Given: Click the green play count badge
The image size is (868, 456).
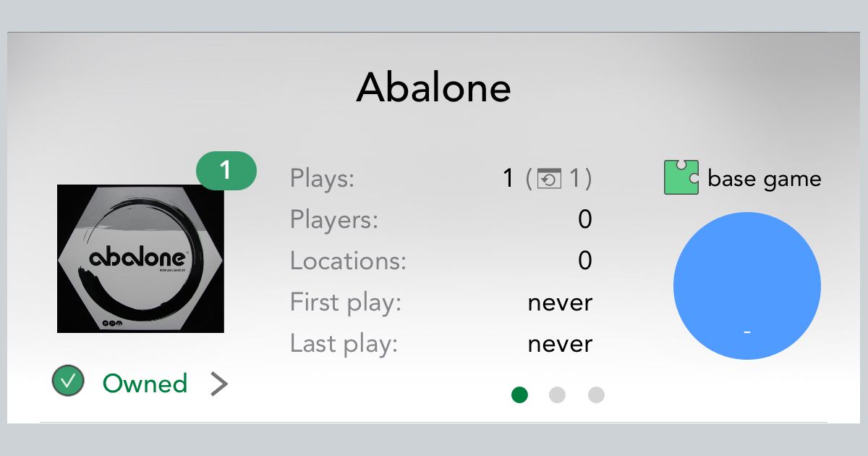Looking at the screenshot, I should (226, 171).
